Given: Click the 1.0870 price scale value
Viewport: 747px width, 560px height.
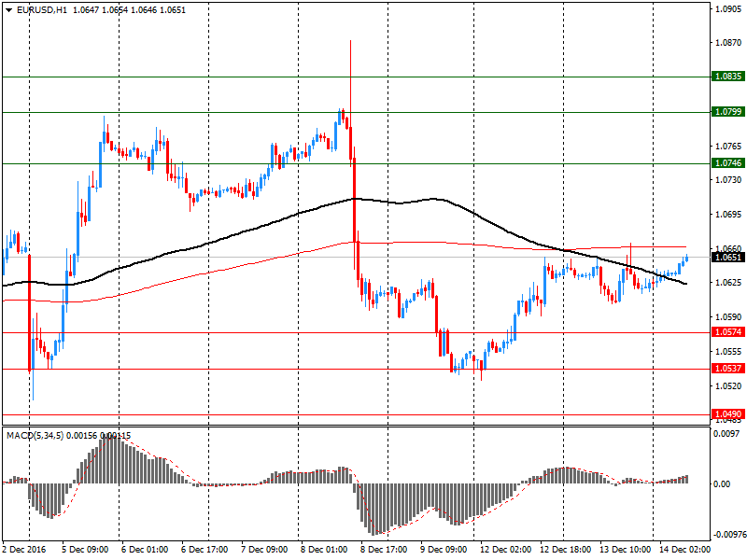Looking at the screenshot, I should tap(728, 43).
